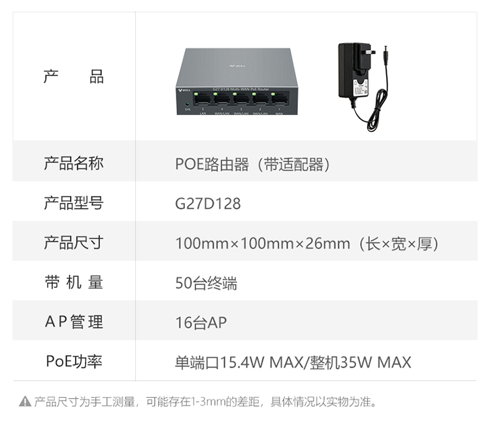Image resolution: width=490 pixels, height=448 pixels.
Task: Select the model number G27D128
Action: 208,204
